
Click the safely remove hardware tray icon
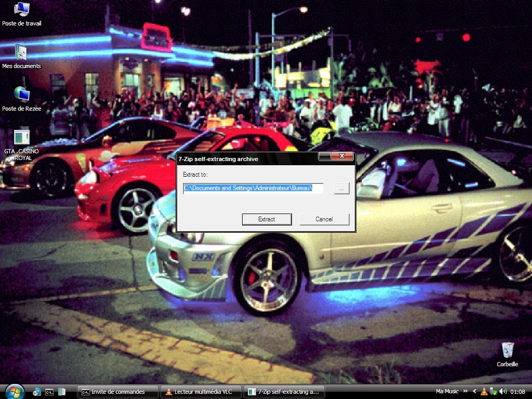point(494,392)
